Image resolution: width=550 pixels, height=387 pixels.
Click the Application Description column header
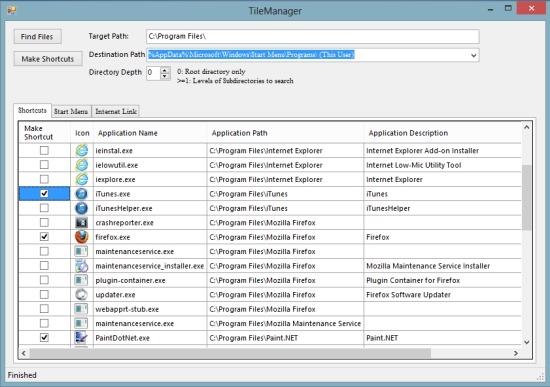point(443,133)
